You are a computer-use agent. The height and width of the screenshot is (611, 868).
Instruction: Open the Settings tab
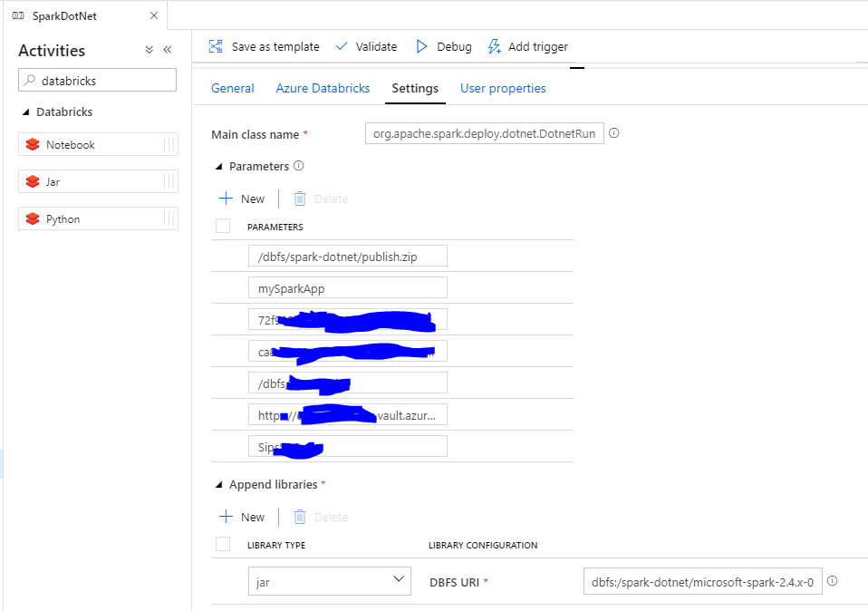click(x=415, y=88)
